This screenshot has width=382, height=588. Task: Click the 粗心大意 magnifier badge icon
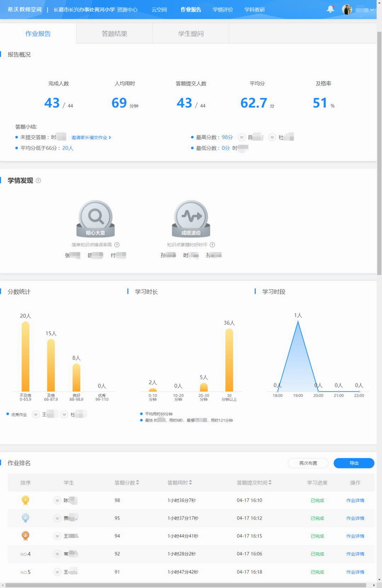[x=96, y=217]
